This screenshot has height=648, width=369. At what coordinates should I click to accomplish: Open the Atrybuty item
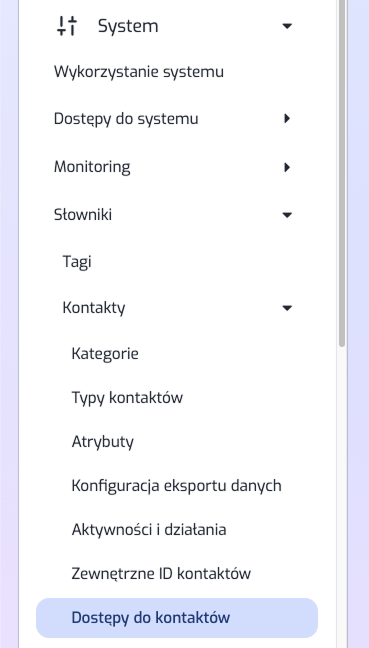pyautogui.click(x=103, y=442)
